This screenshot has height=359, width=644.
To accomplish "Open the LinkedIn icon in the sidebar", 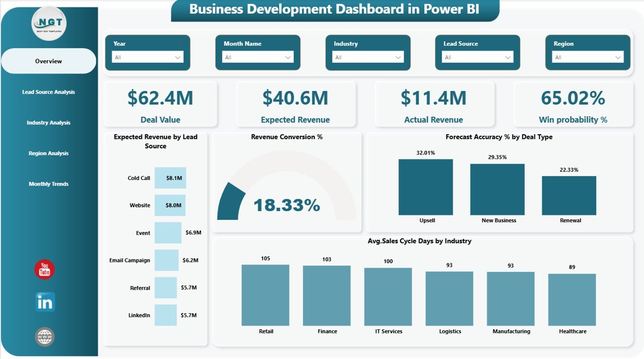I will pyautogui.click(x=44, y=302).
